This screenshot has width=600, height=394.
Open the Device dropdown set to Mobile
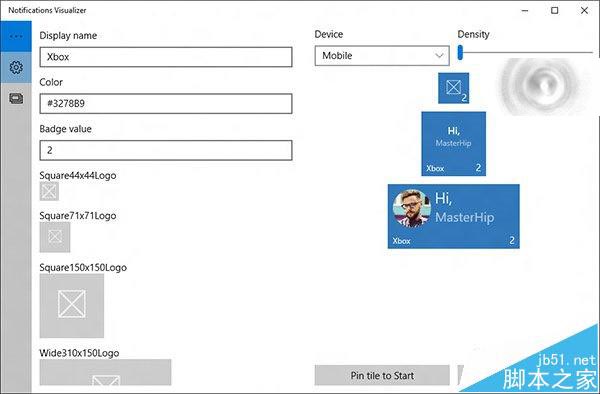click(382, 56)
